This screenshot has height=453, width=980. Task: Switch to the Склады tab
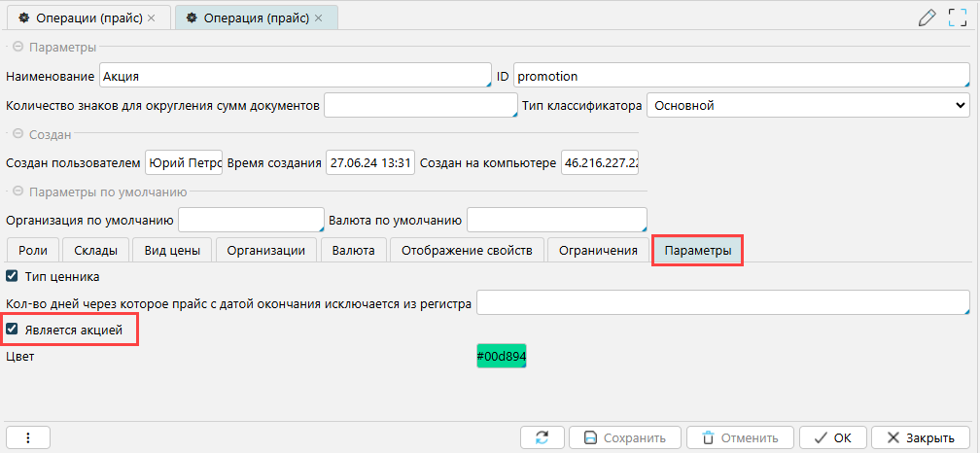tap(96, 251)
